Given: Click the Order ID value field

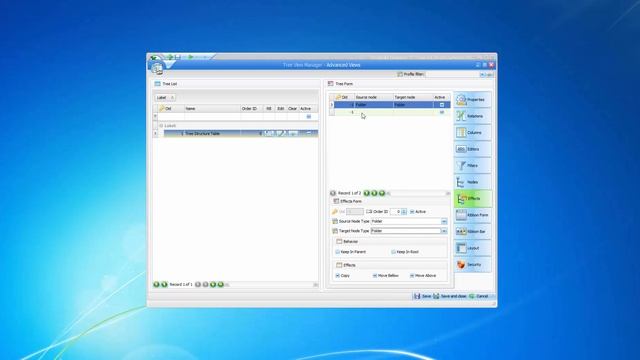Looking at the screenshot, I should point(396,211).
